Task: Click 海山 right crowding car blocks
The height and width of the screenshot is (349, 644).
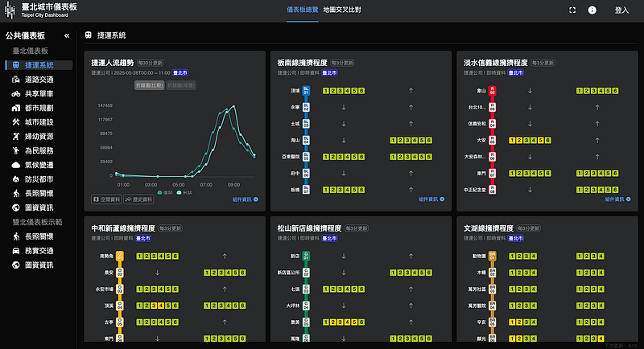Action: [x=411, y=140]
